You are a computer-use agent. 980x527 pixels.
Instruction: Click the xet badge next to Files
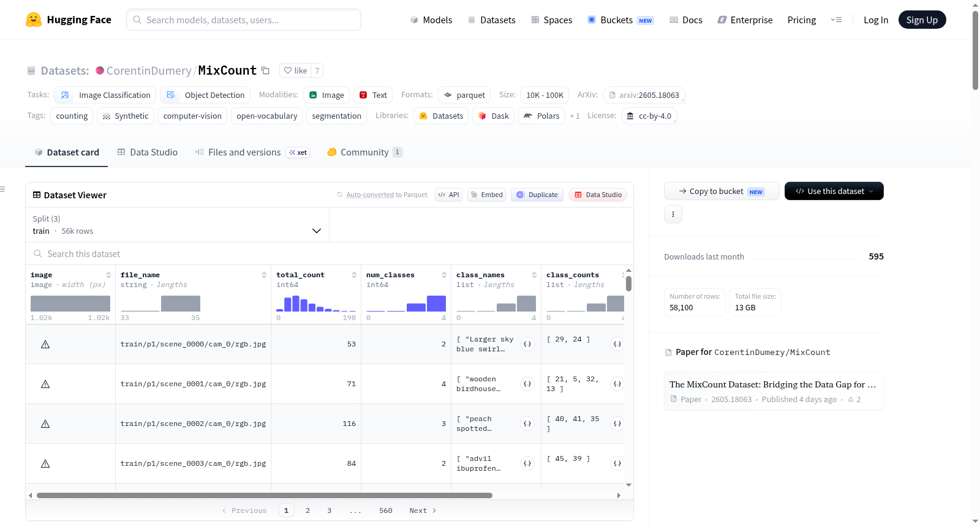tap(298, 152)
